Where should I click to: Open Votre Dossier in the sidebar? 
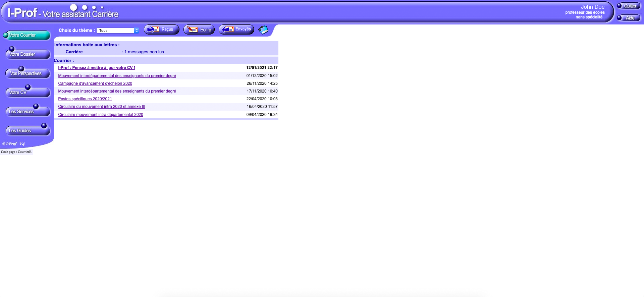(x=28, y=54)
